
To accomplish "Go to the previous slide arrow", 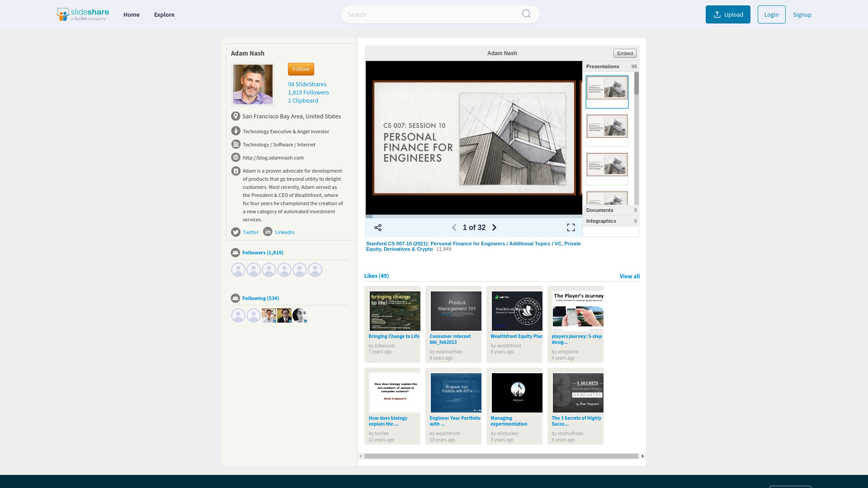I will coord(454,228).
